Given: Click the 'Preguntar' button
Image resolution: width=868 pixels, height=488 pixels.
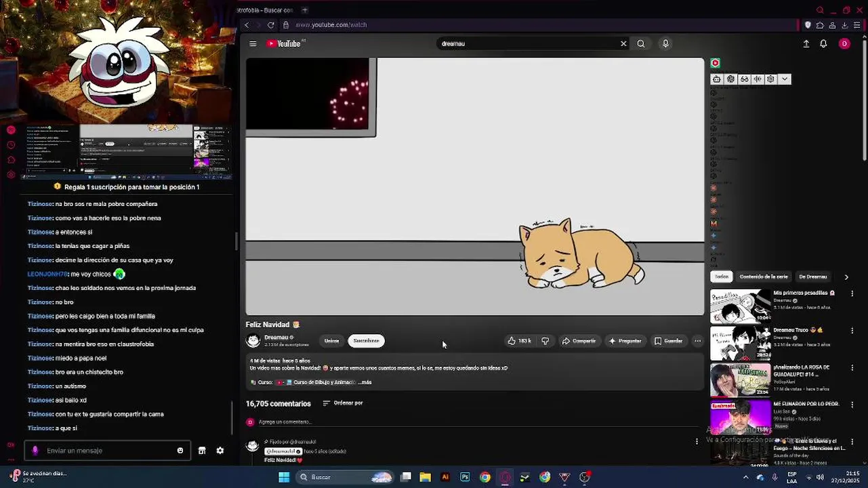Looking at the screenshot, I should pyautogui.click(x=625, y=341).
